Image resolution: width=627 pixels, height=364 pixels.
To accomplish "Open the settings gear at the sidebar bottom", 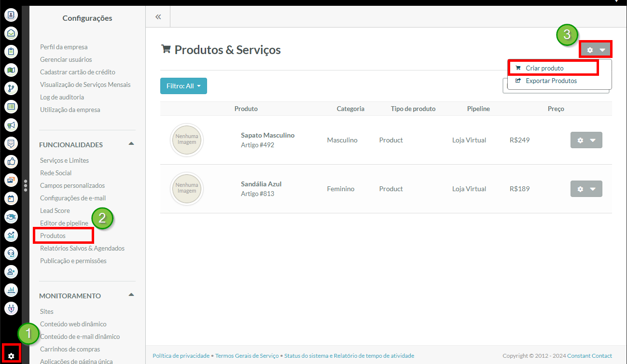I will [x=12, y=356].
